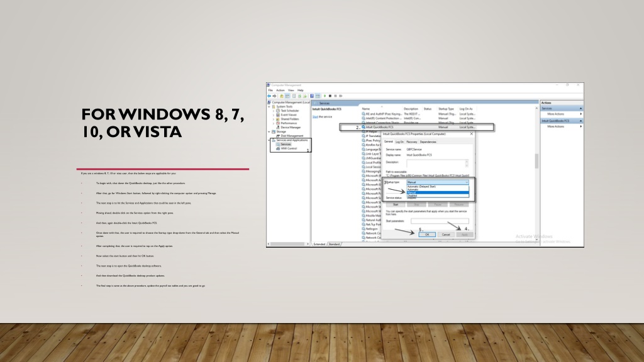Click the Performance icon in tree
The width and height of the screenshot is (644, 362).
click(x=278, y=123)
